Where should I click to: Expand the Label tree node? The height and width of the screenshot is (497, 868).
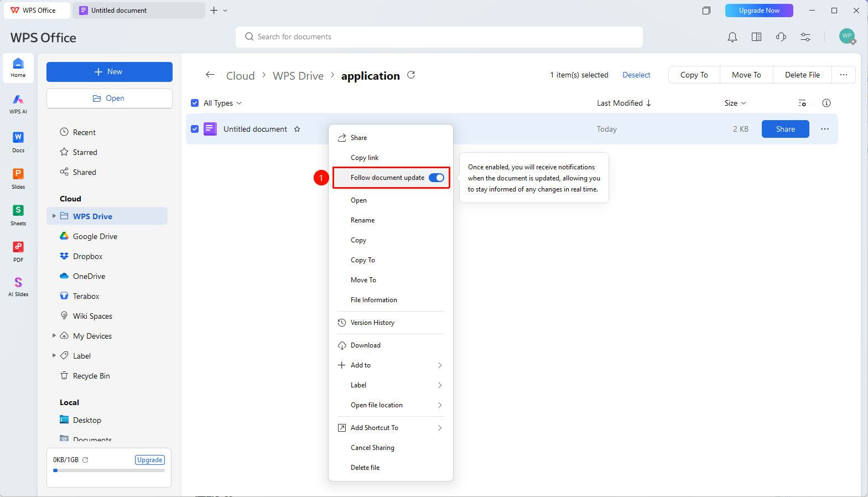(x=54, y=355)
